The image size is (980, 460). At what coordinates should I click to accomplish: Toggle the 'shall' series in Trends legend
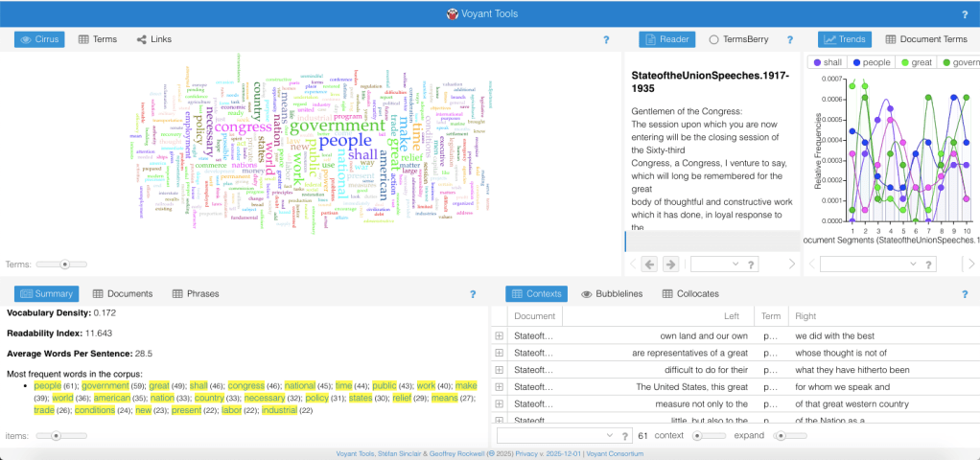827,62
